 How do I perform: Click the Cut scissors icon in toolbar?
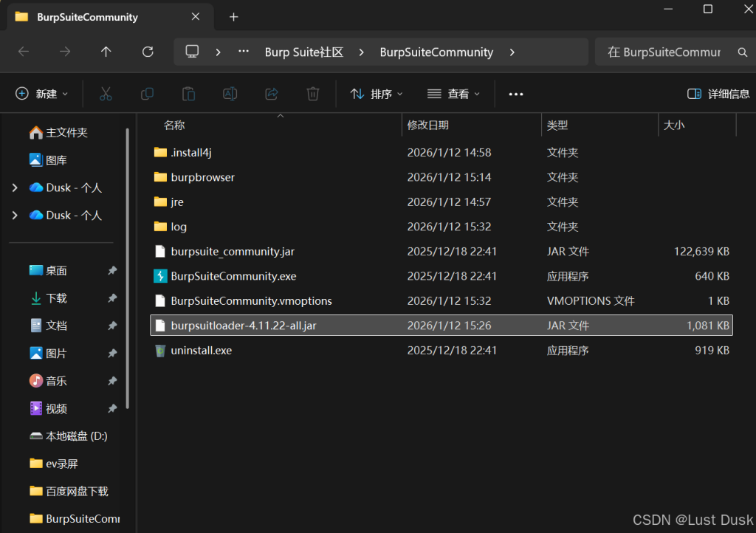point(106,94)
